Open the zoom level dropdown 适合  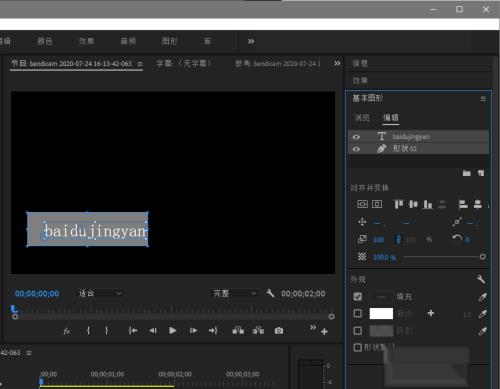100,293
